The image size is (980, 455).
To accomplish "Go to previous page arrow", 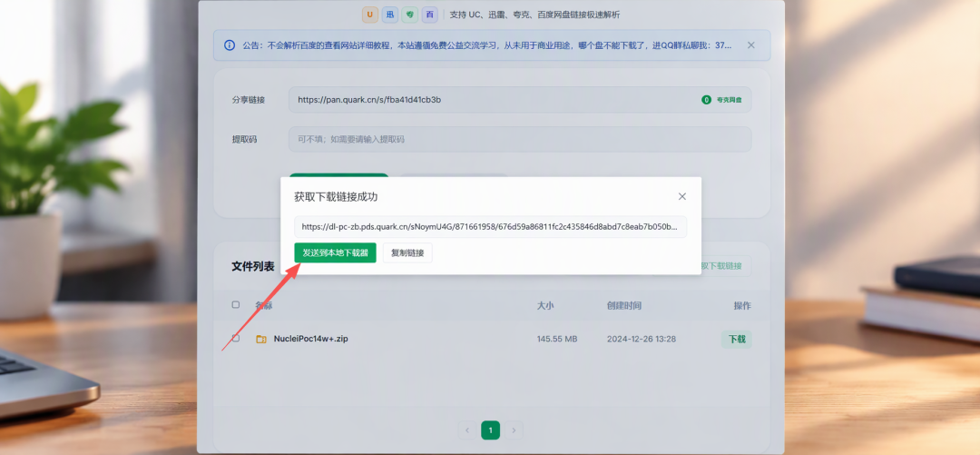I will [467, 430].
